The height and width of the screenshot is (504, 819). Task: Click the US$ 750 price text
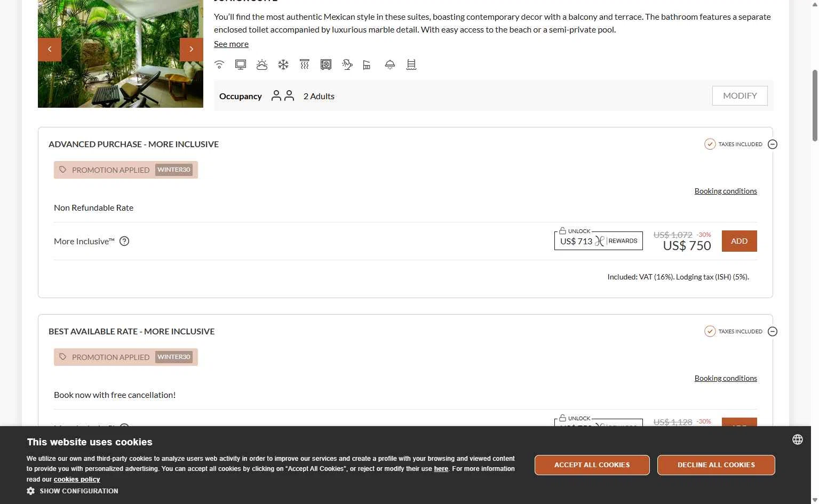(687, 246)
